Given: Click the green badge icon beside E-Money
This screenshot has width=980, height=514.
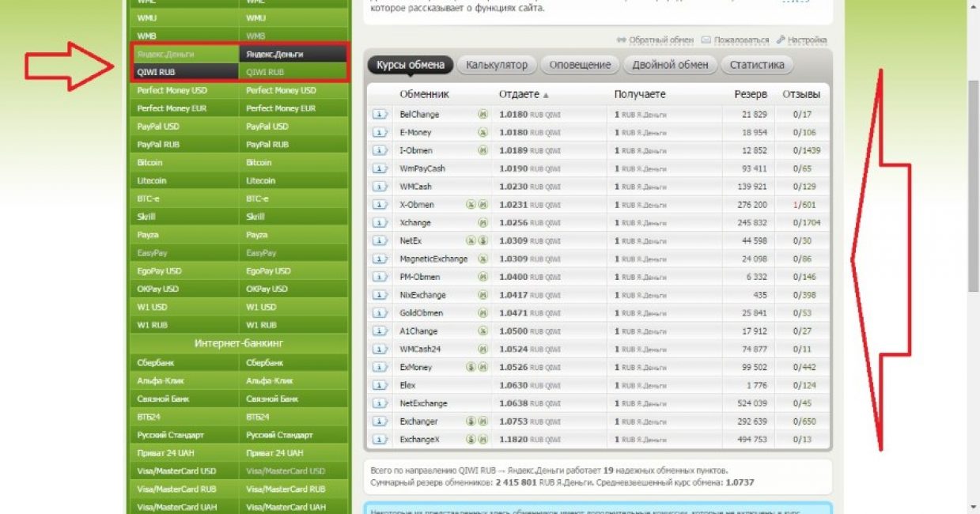Looking at the screenshot, I should 482,133.
